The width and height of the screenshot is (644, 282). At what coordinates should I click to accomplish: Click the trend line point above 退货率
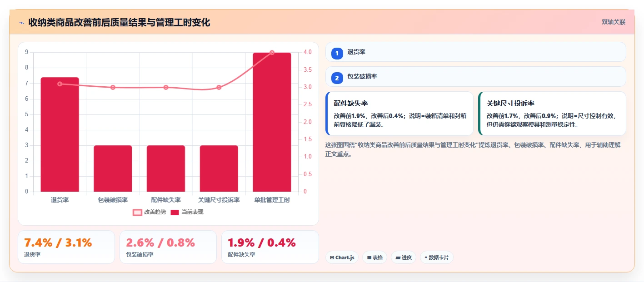60,84
